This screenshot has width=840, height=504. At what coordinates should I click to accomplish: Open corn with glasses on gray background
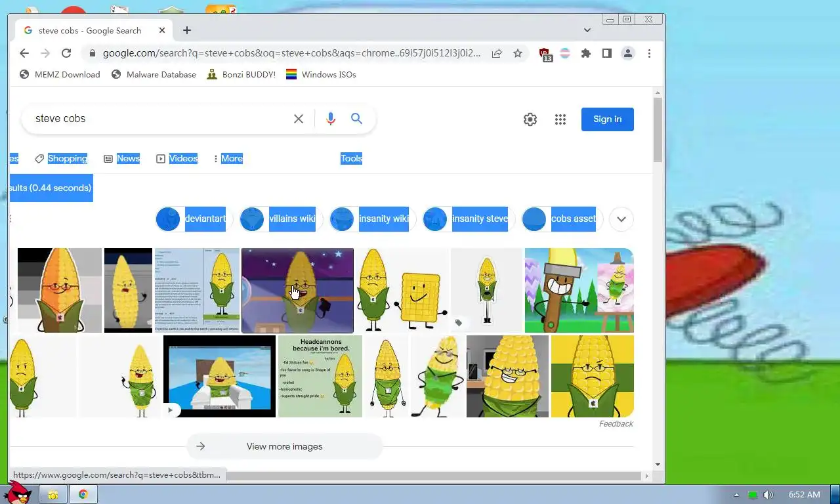(x=60, y=290)
